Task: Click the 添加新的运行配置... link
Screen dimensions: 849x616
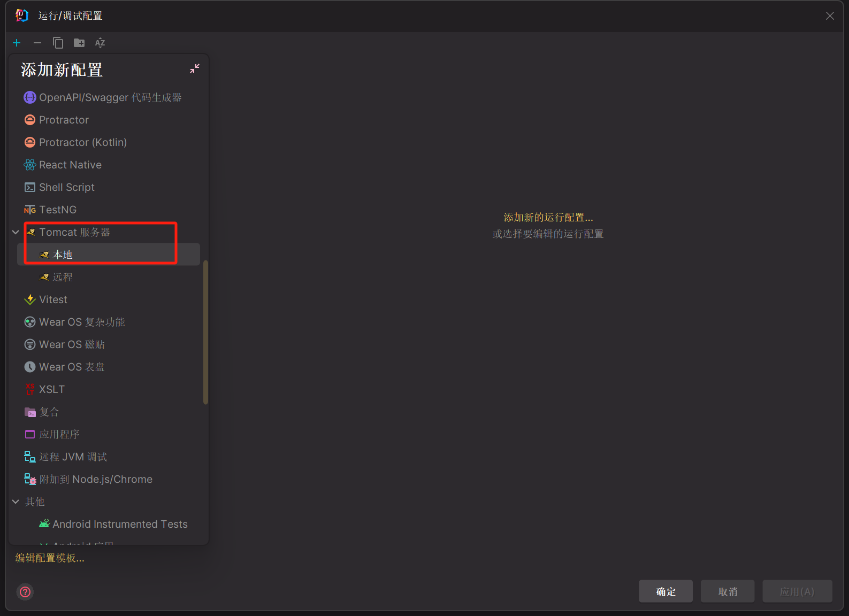Action: click(548, 217)
